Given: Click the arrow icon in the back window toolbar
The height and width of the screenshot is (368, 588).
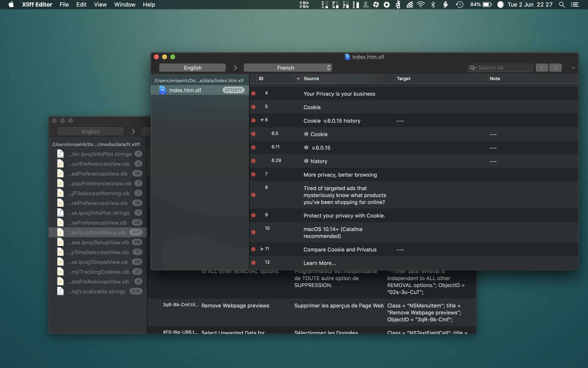Looking at the screenshot, I should tap(133, 131).
